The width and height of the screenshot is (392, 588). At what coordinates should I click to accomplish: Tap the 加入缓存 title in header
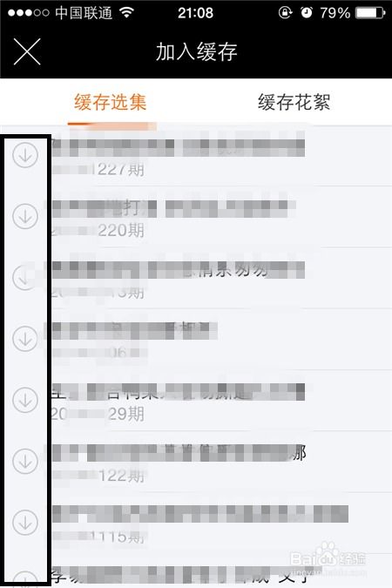click(x=197, y=51)
